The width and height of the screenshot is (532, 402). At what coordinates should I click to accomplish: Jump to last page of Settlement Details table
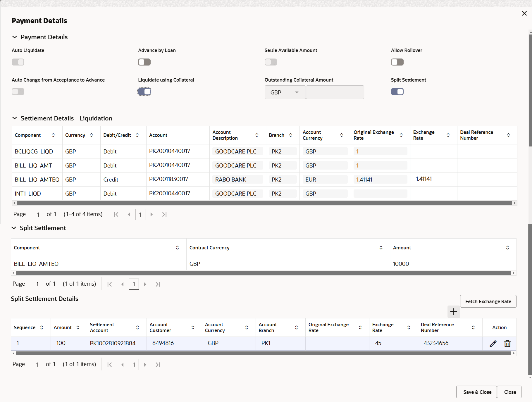click(164, 214)
